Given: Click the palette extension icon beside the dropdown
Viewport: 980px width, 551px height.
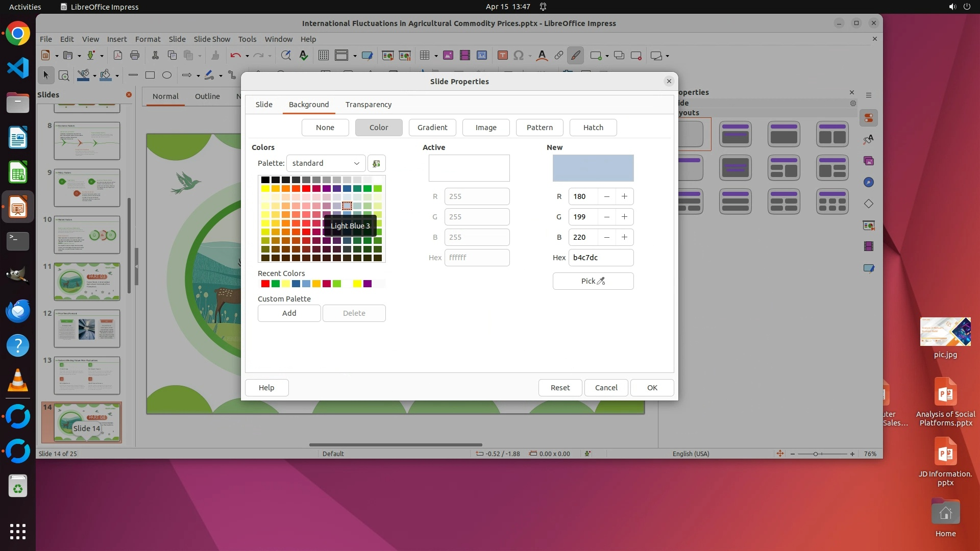Looking at the screenshot, I should pos(376,163).
